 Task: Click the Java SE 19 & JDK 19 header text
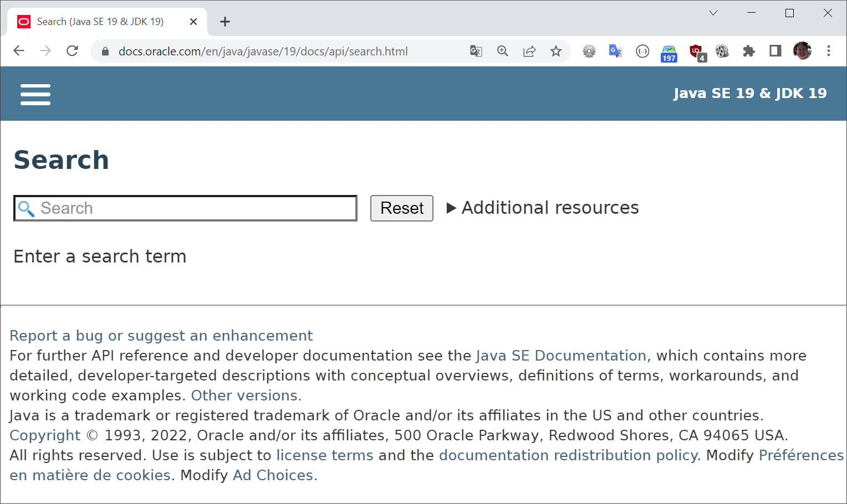click(750, 93)
